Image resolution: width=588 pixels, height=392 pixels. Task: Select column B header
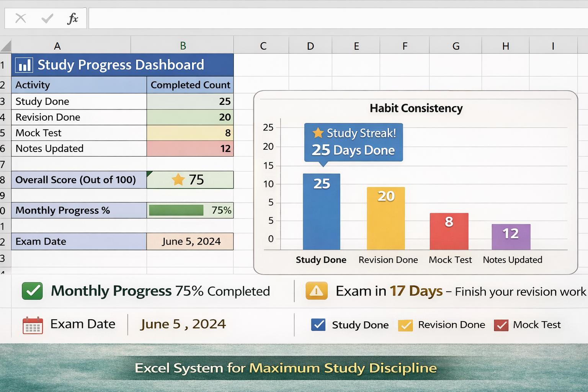(183, 46)
